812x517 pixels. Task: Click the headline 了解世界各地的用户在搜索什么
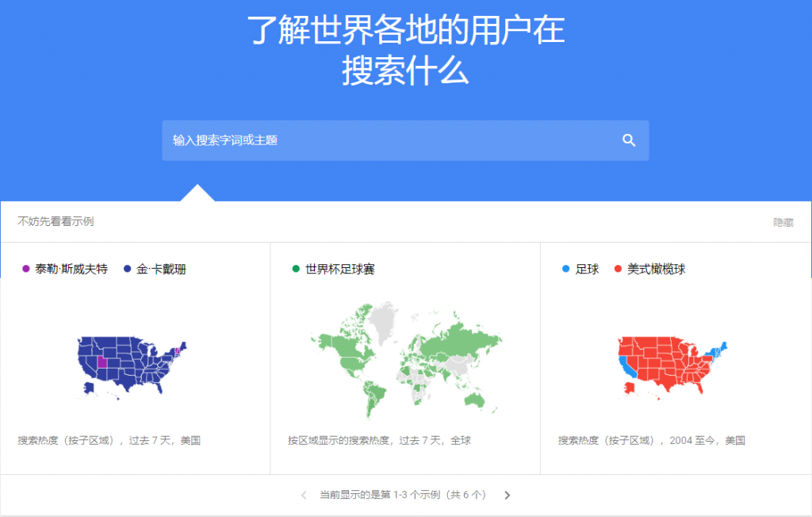[x=405, y=50]
